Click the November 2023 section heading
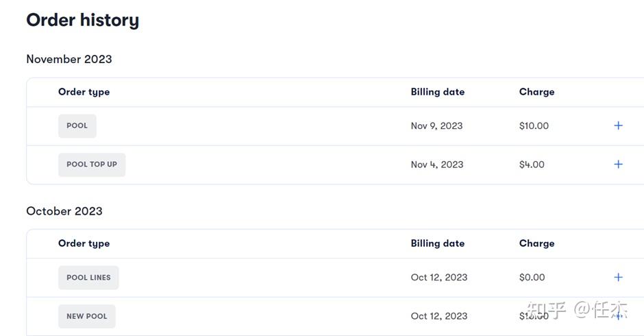The width and height of the screenshot is (644, 336). [x=69, y=59]
